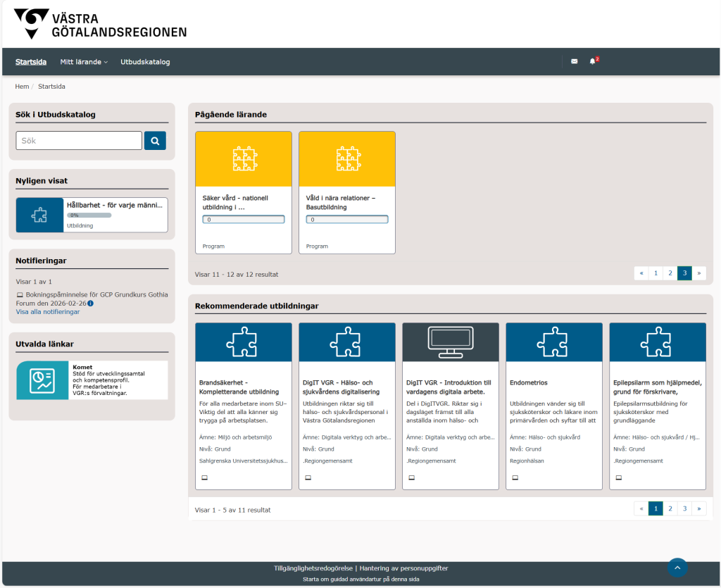Select page 2 in Rekommenderade utbildningar pagination

coord(670,508)
